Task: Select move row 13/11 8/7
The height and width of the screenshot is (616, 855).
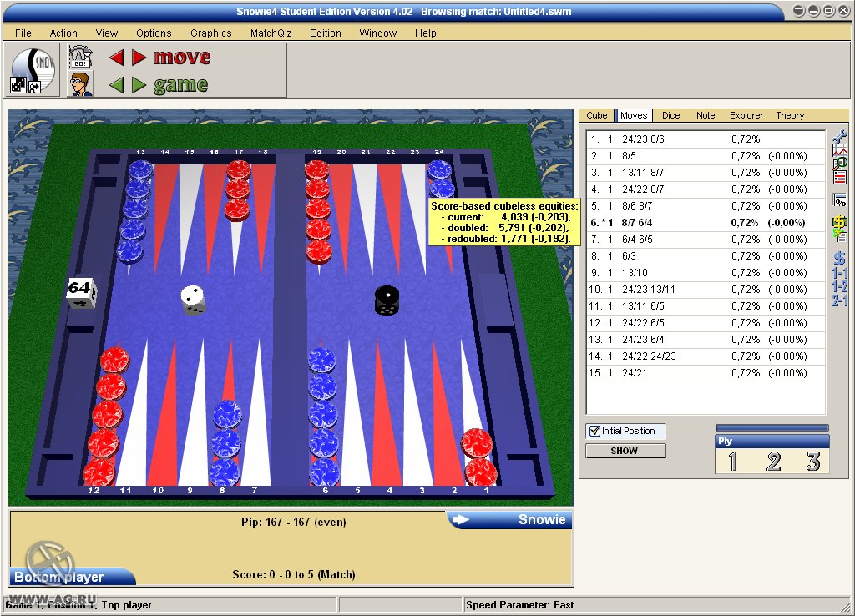Action: tap(706, 173)
